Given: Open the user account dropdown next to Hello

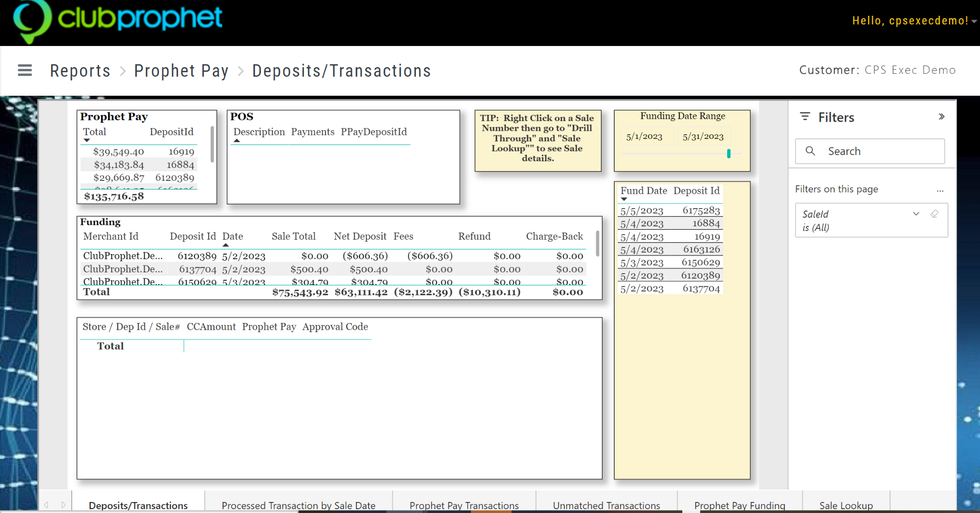Looking at the screenshot, I should [974, 22].
